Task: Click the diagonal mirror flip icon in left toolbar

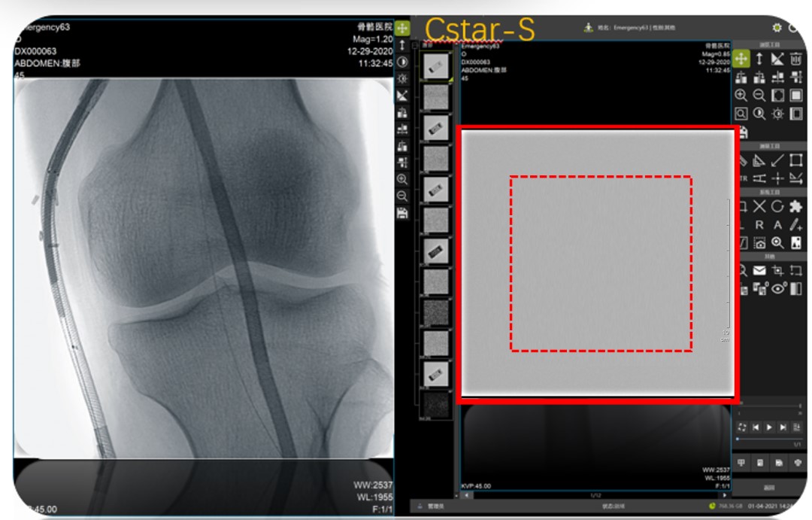Action: (402, 96)
